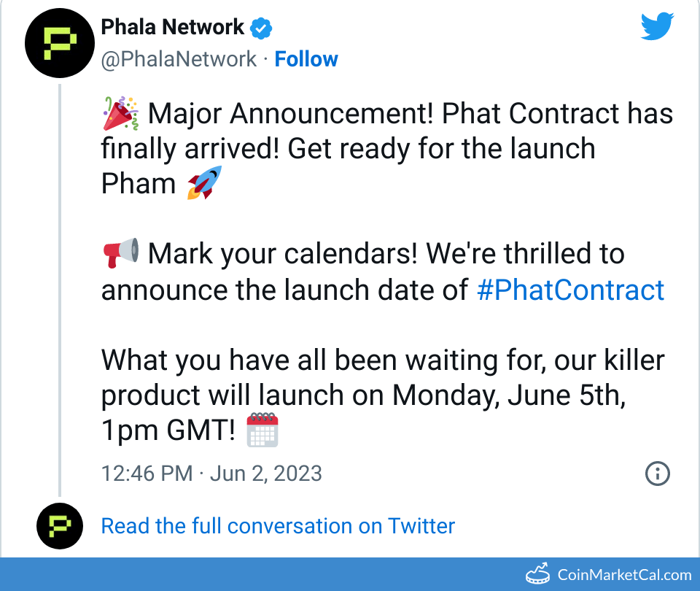Screen dimensions: 700x591
Task: Click the small Phala avatar near the bottom
Action: tap(58, 526)
